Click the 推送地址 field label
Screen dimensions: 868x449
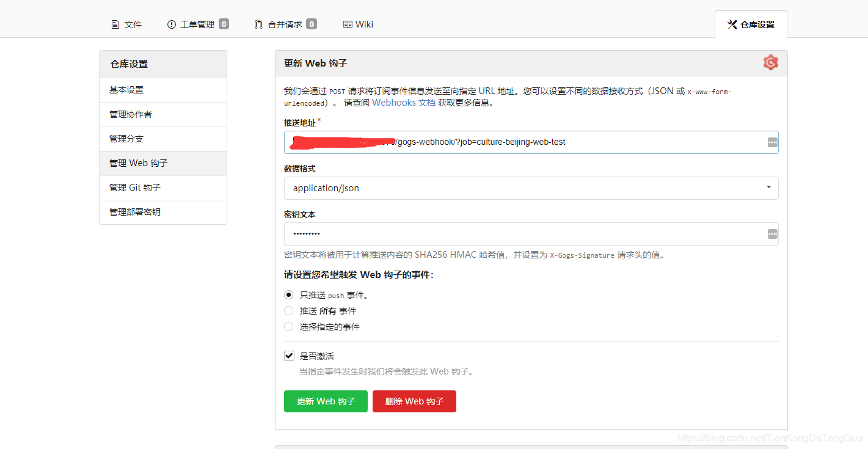(x=300, y=123)
